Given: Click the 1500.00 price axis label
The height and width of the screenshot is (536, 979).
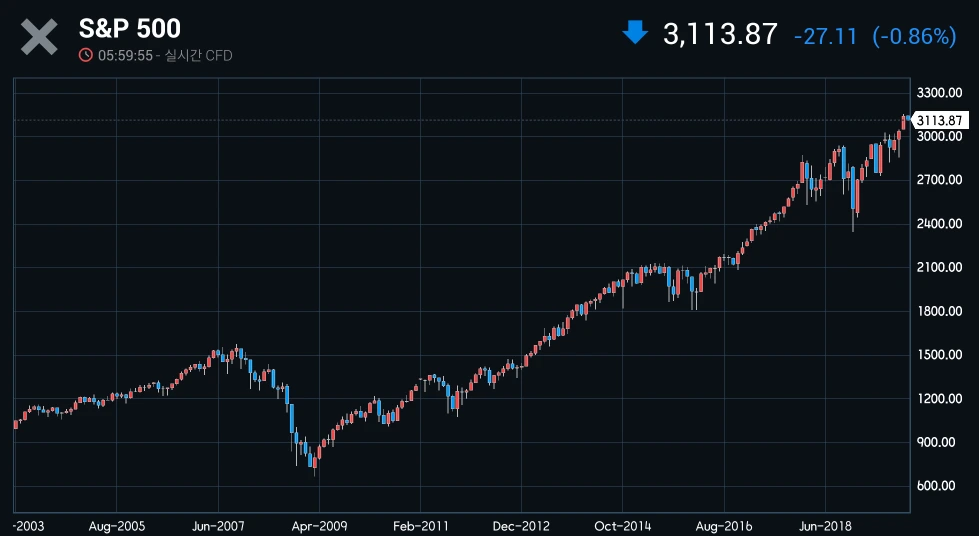Looking at the screenshot, I should pyautogui.click(x=939, y=355).
